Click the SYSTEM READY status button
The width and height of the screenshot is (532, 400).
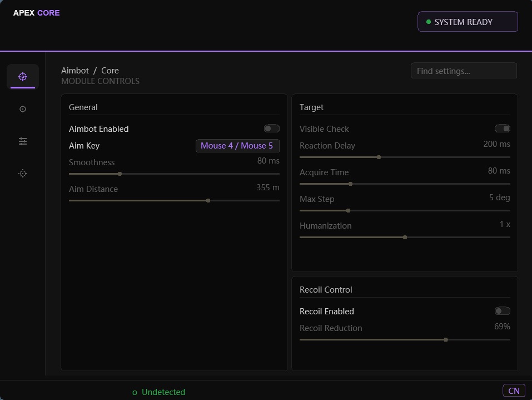pyautogui.click(x=468, y=22)
